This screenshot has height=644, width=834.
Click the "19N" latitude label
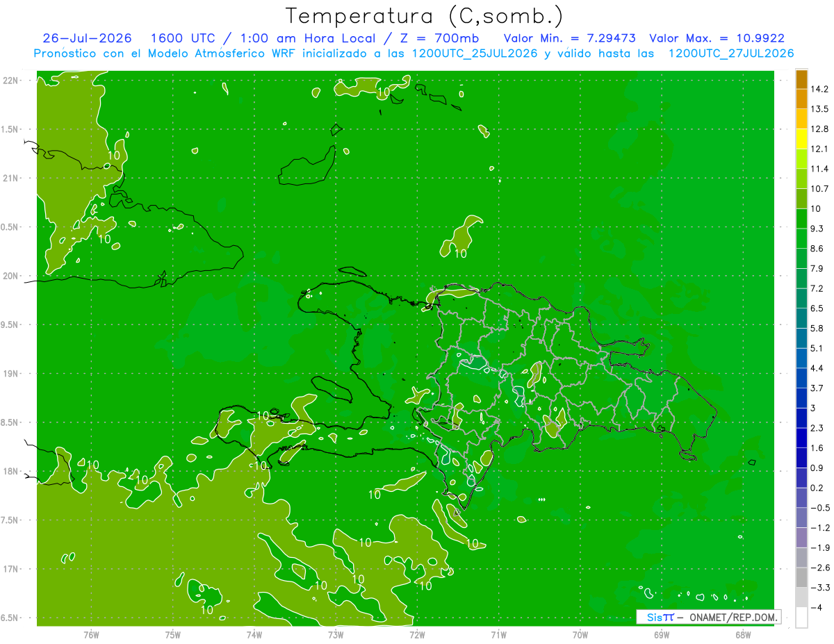[12, 373]
